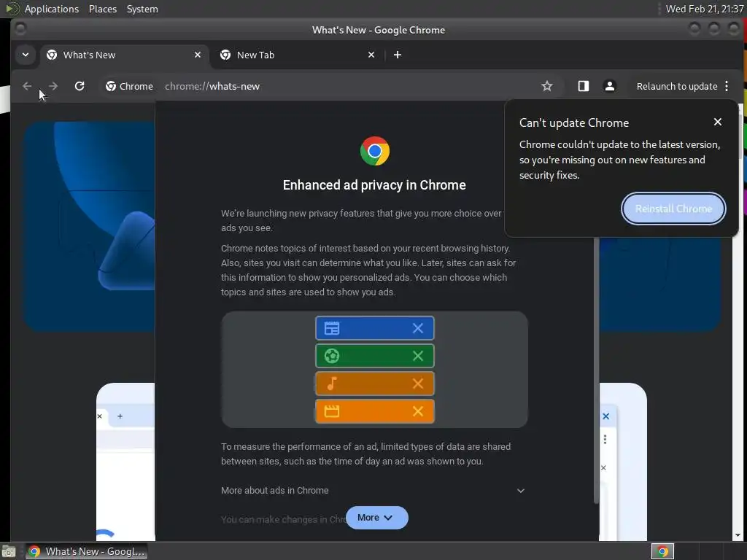This screenshot has height=560, width=747.
Task: Close the New Tab tab
Action: pyautogui.click(x=371, y=55)
